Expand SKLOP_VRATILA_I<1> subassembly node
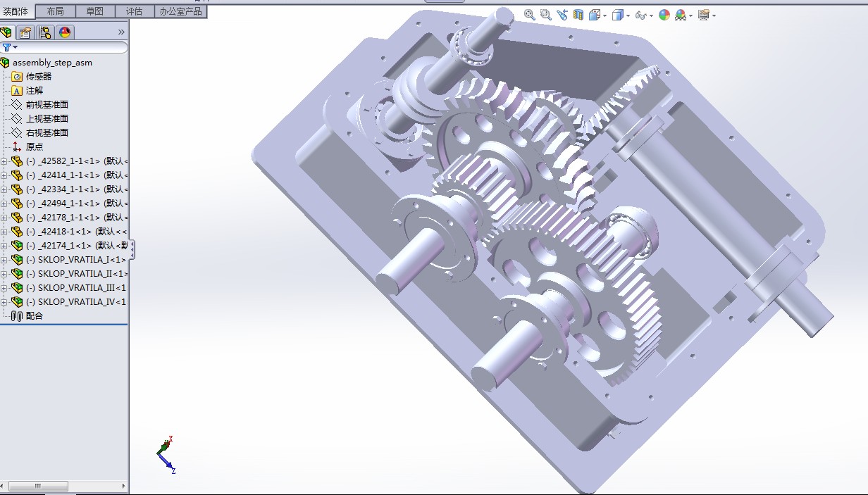868x495 pixels. click(4, 260)
